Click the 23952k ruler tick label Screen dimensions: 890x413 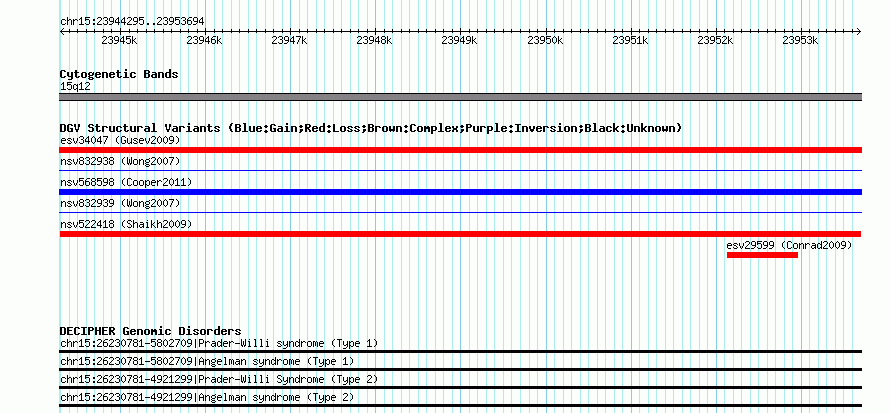(x=715, y=40)
